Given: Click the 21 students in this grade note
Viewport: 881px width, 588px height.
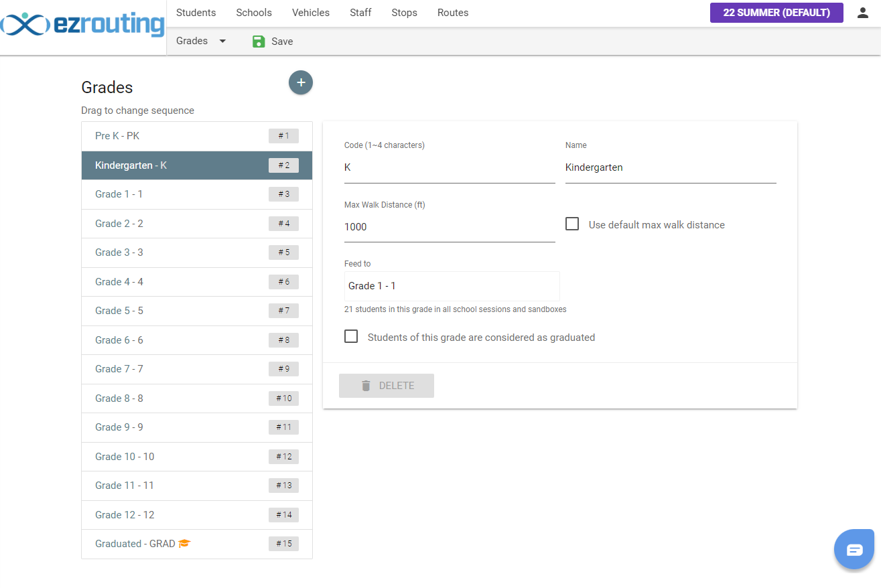Looking at the screenshot, I should [x=456, y=309].
